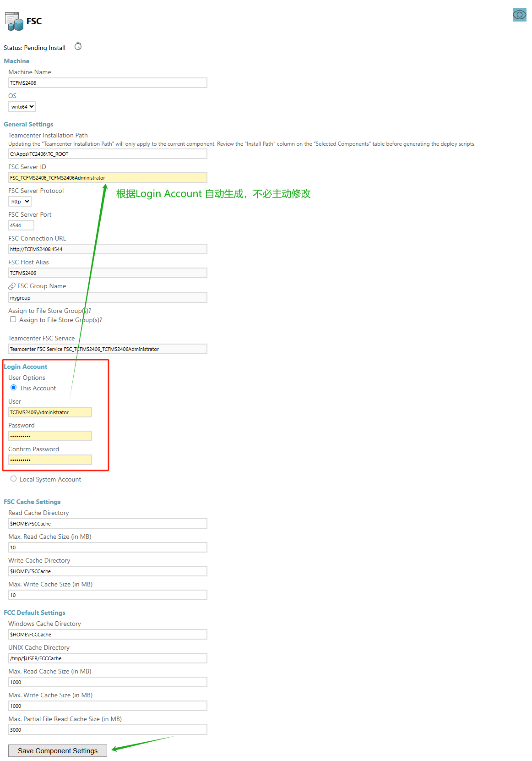Viewport: 532px width, 761px height.
Task: Toggle the eye visibility icon at top right
Action: pyautogui.click(x=520, y=15)
